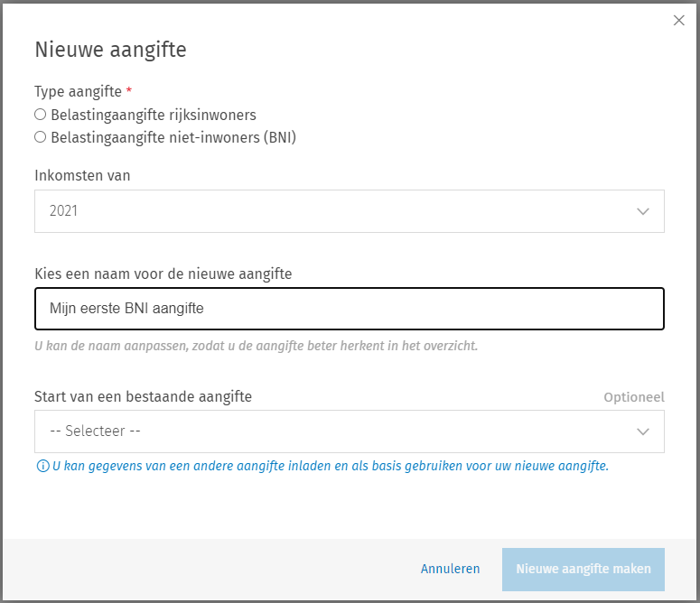Click the "Type aangifte" field label
The width and height of the screenshot is (700, 603).
[78, 92]
